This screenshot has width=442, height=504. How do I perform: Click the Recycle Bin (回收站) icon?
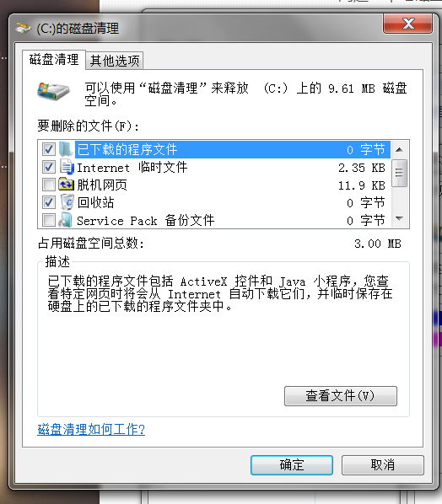(x=67, y=202)
